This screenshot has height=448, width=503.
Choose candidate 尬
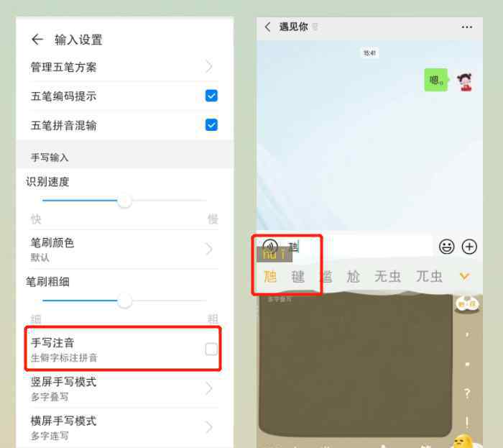pyautogui.click(x=354, y=276)
